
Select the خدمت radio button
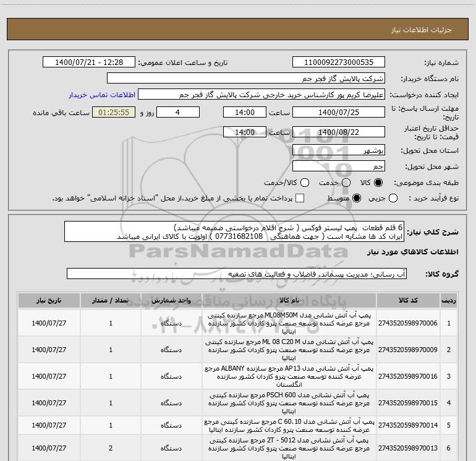[346, 183]
